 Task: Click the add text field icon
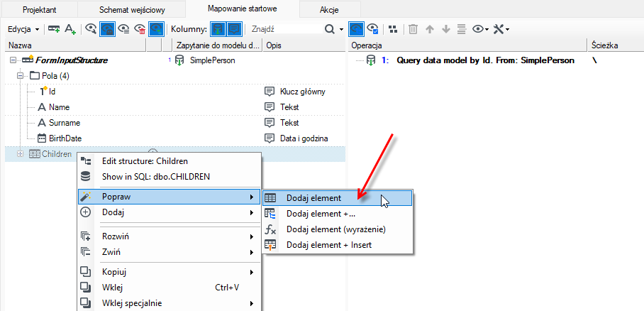(71, 29)
